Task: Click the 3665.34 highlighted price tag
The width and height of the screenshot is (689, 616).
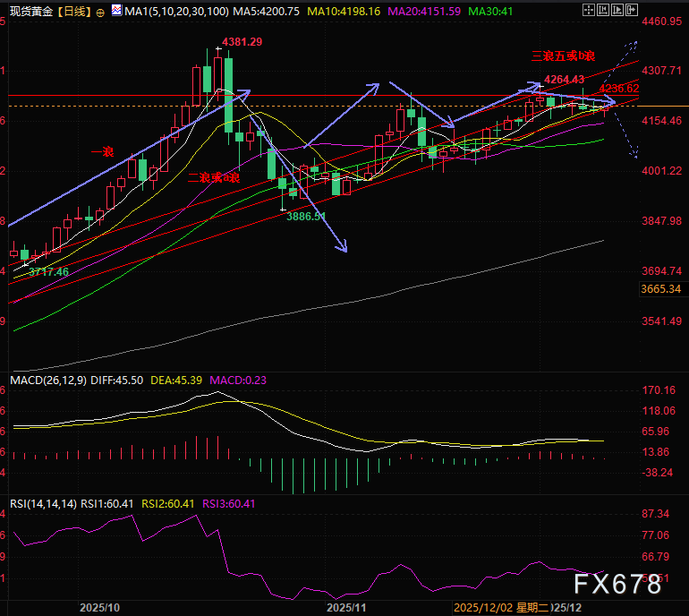Action: (x=662, y=289)
